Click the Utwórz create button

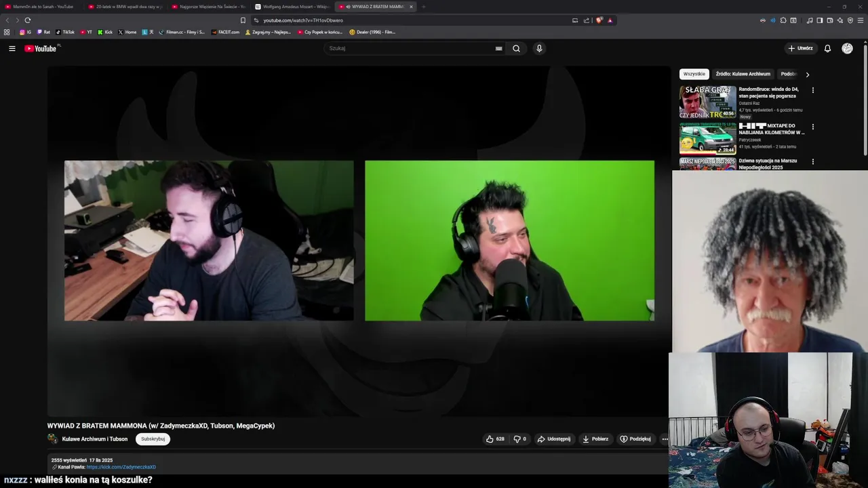(x=800, y=48)
